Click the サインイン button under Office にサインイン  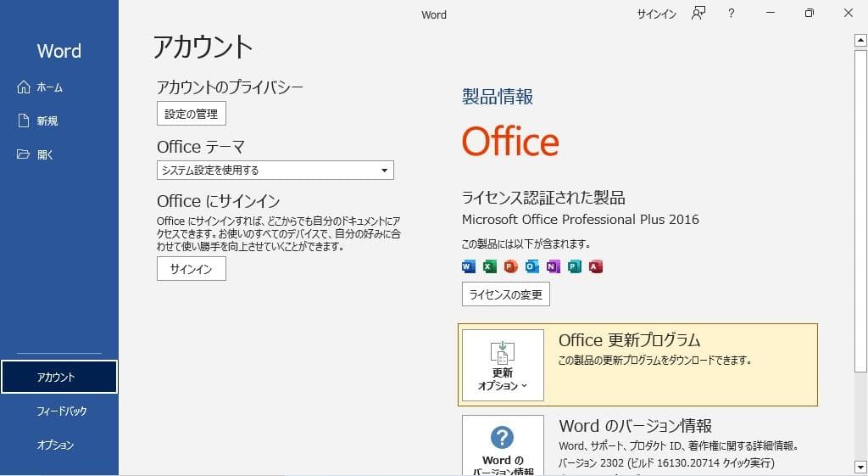(191, 269)
